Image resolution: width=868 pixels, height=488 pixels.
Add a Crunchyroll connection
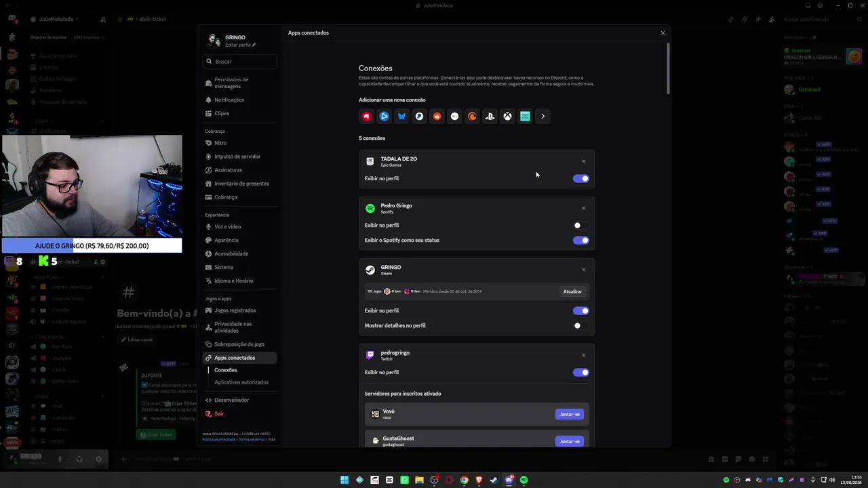tap(473, 117)
